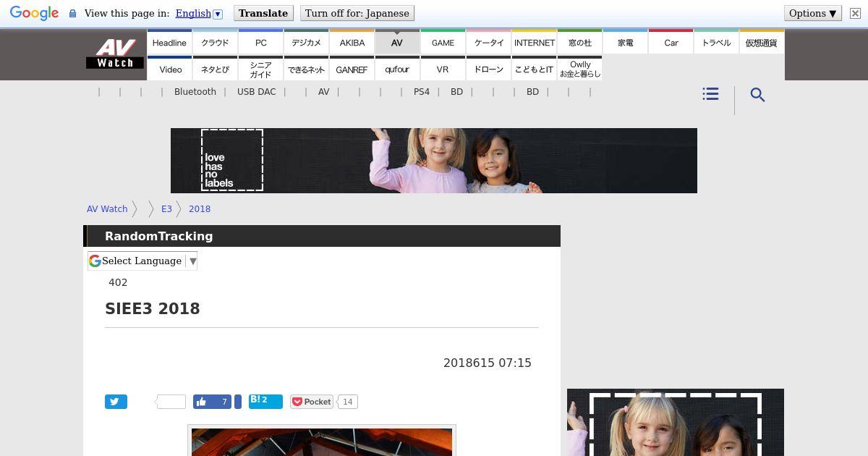The height and width of the screenshot is (456, 868).
Task: Click the love has no labels banner
Action: 434,161
